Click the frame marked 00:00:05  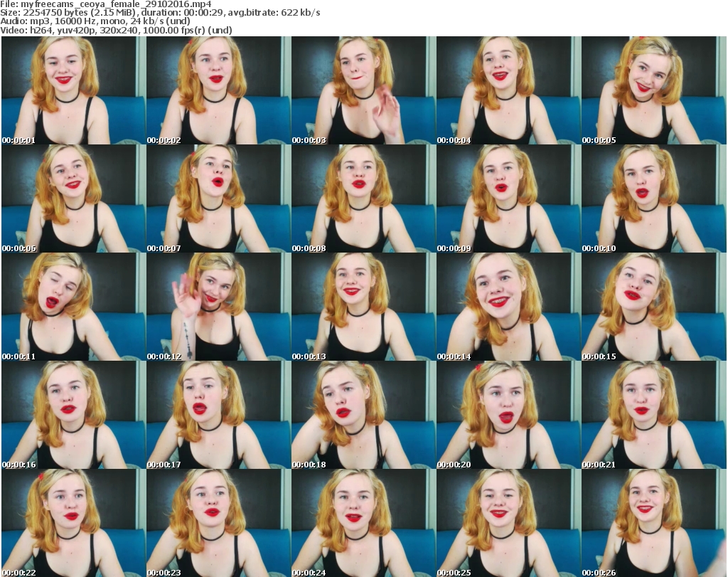(x=653, y=90)
